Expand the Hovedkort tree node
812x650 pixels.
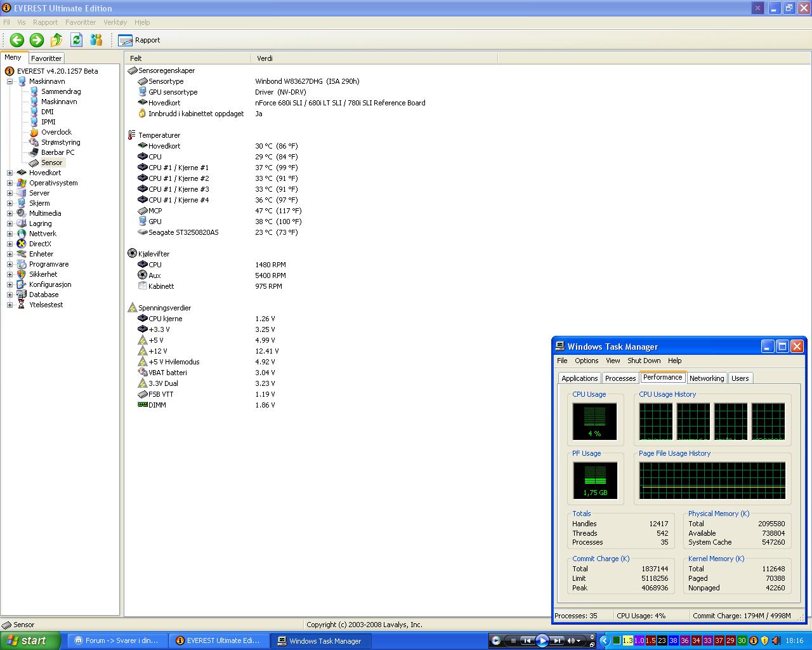[10, 173]
